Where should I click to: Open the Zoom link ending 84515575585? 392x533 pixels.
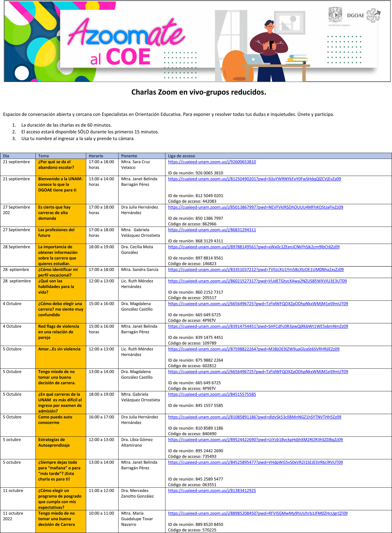(212, 394)
